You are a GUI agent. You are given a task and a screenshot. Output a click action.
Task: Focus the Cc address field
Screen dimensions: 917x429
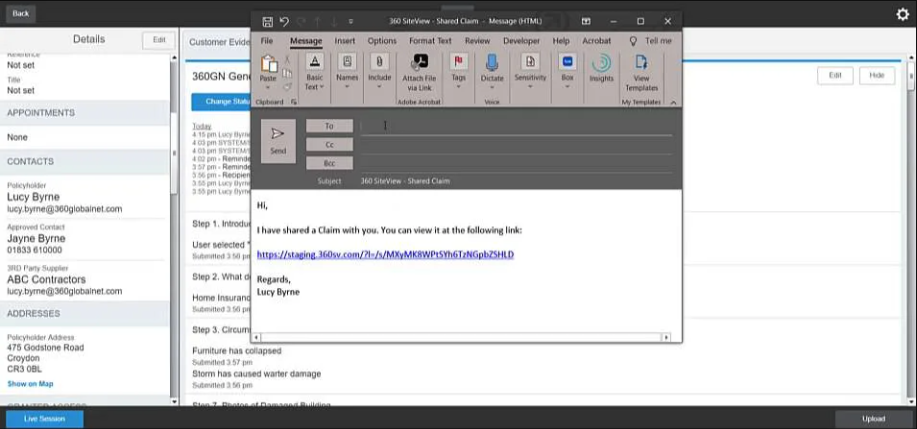[x=516, y=145]
